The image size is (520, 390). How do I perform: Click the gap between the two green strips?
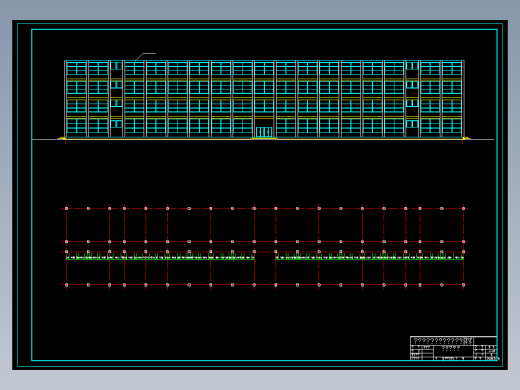pyautogui.click(x=265, y=257)
